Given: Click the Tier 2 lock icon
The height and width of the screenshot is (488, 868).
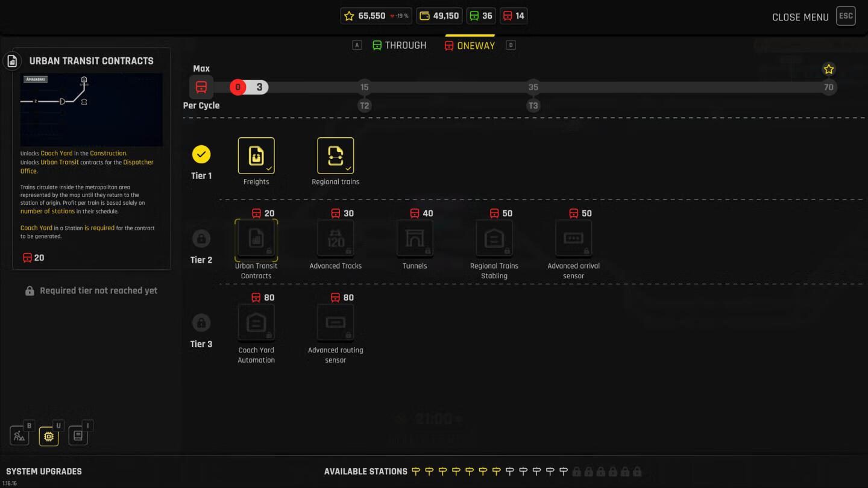Looking at the screenshot, I should click(x=201, y=239).
